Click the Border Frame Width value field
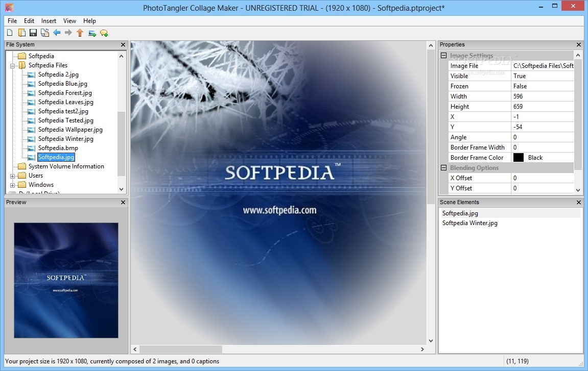Screen dimensions: 588x371 click(542, 147)
